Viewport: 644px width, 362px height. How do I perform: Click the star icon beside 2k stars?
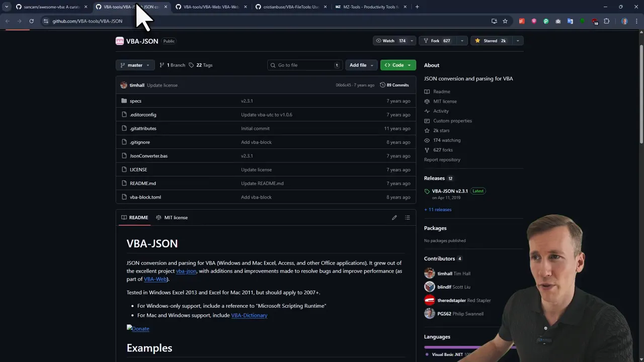[427, 131]
